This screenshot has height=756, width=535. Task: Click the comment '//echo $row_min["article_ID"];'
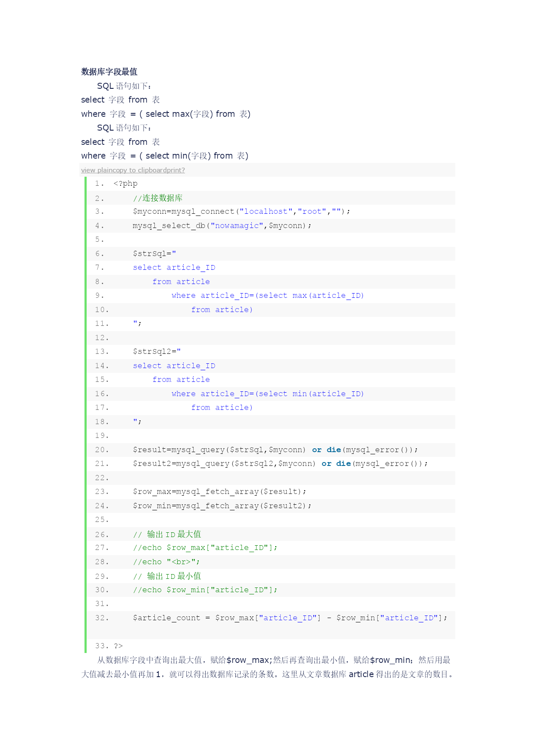point(205,590)
